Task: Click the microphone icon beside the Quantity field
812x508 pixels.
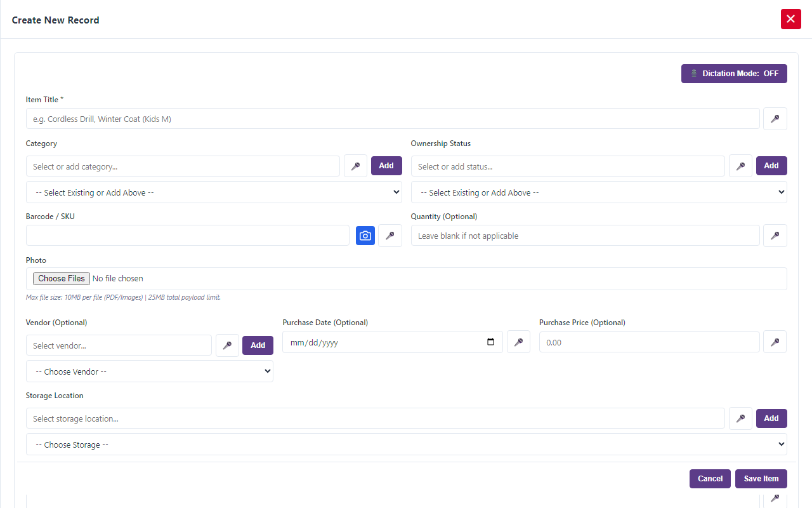Action: [x=775, y=236]
